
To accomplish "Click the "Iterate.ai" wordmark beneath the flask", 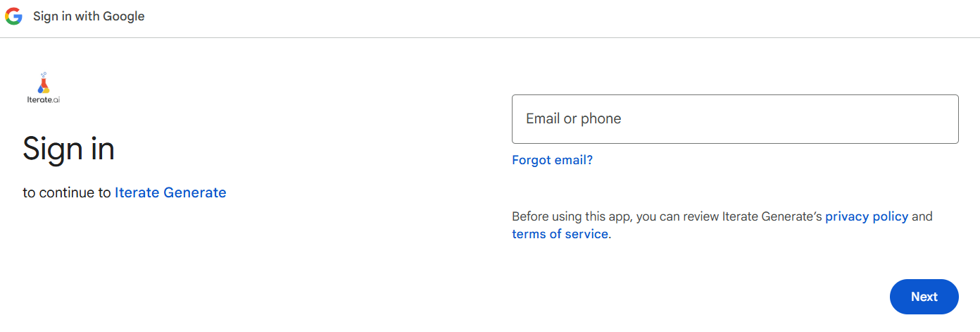I will (x=44, y=100).
